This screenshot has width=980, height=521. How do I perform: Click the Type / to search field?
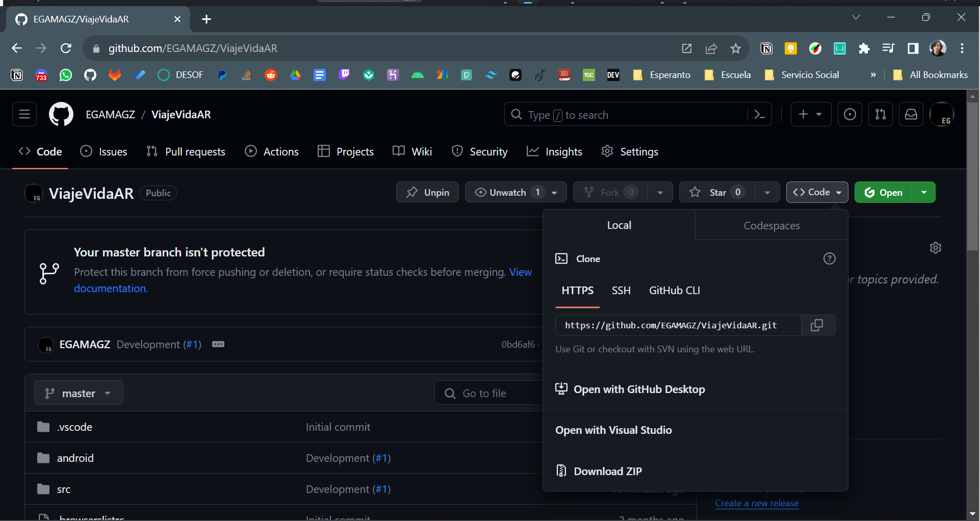click(x=627, y=115)
